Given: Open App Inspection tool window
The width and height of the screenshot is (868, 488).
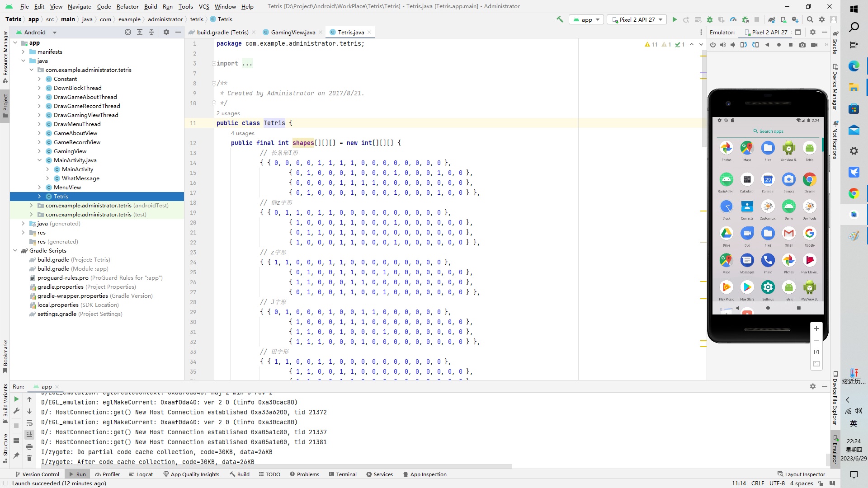Looking at the screenshot, I should point(425,474).
